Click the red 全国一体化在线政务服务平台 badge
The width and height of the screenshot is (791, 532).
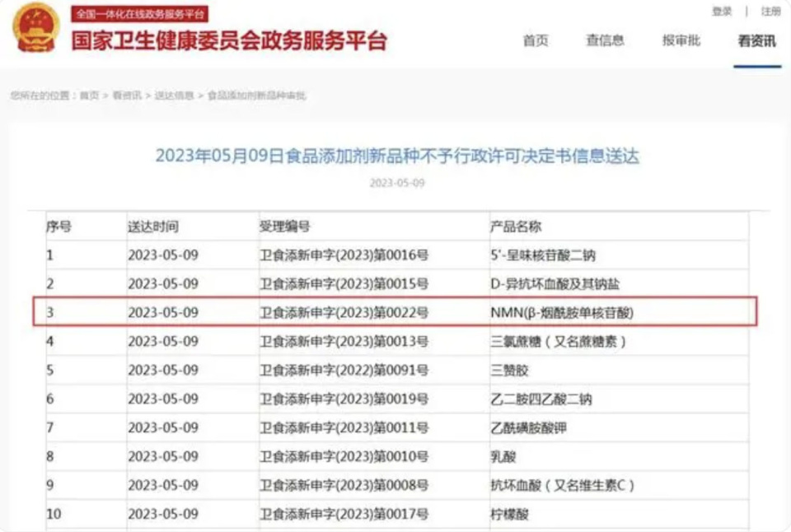pyautogui.click(x=138, y=13)
